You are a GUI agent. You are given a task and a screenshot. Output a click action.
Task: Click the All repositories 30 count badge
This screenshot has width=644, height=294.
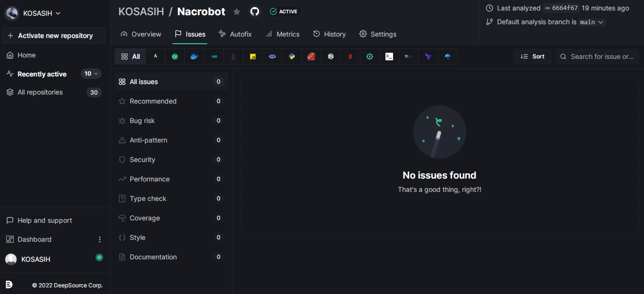pos(94,92)
